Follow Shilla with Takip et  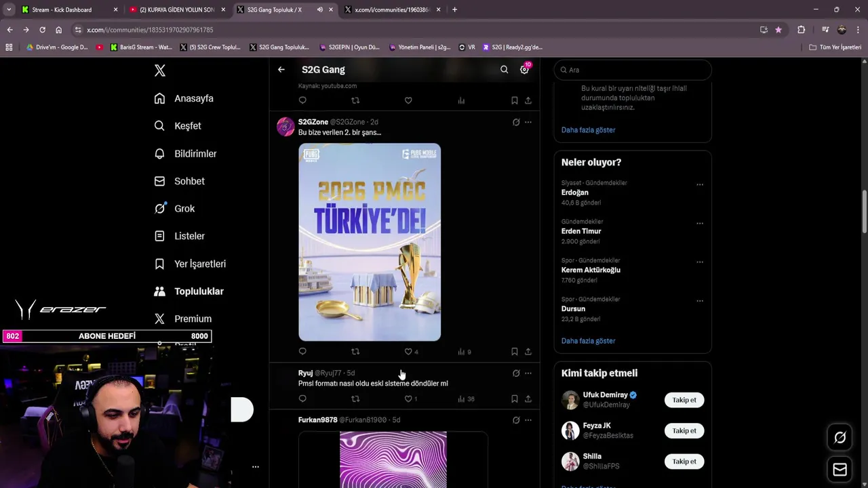click(x=684, y=462)
